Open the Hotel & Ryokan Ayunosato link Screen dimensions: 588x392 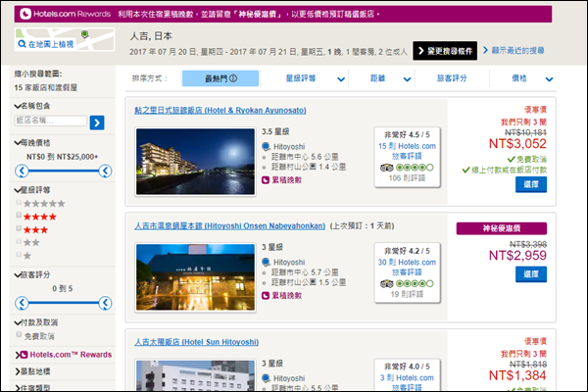tap(220, 111)
